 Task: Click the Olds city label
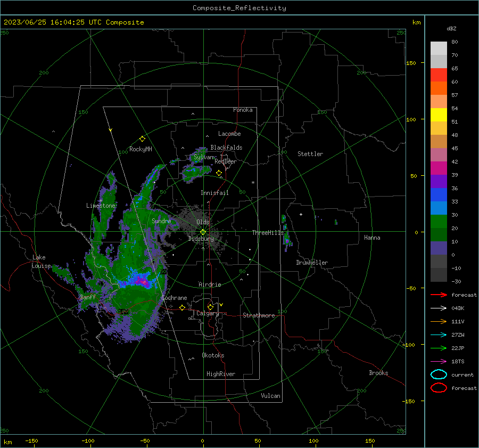coord(203,222)
